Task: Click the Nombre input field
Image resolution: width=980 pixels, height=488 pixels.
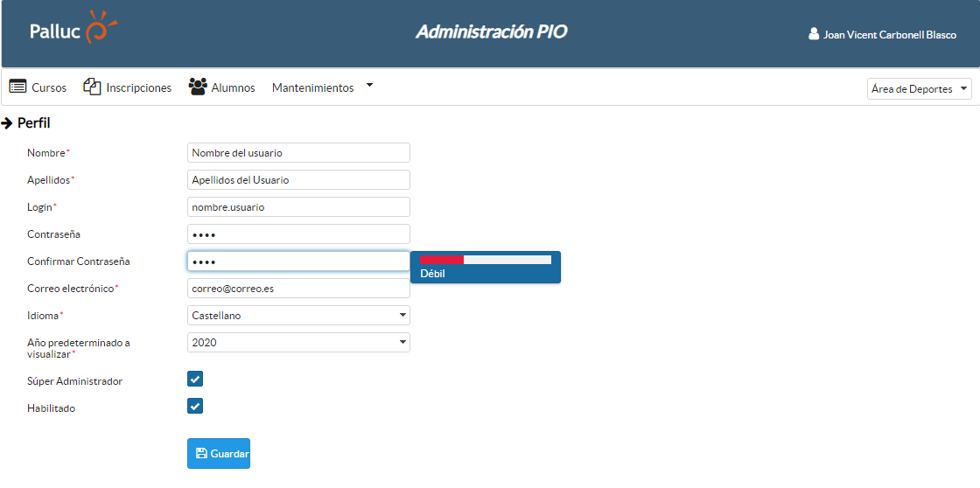Action: (298, 152)
